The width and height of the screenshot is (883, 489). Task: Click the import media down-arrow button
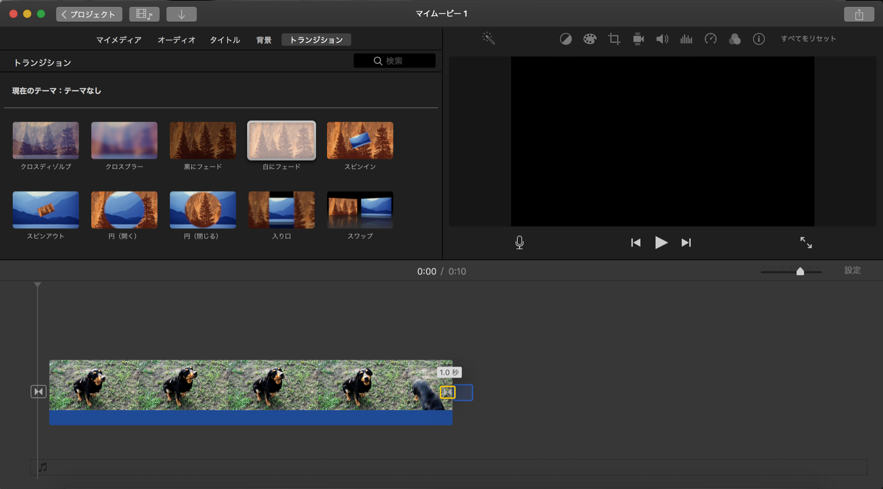(181, 14)
